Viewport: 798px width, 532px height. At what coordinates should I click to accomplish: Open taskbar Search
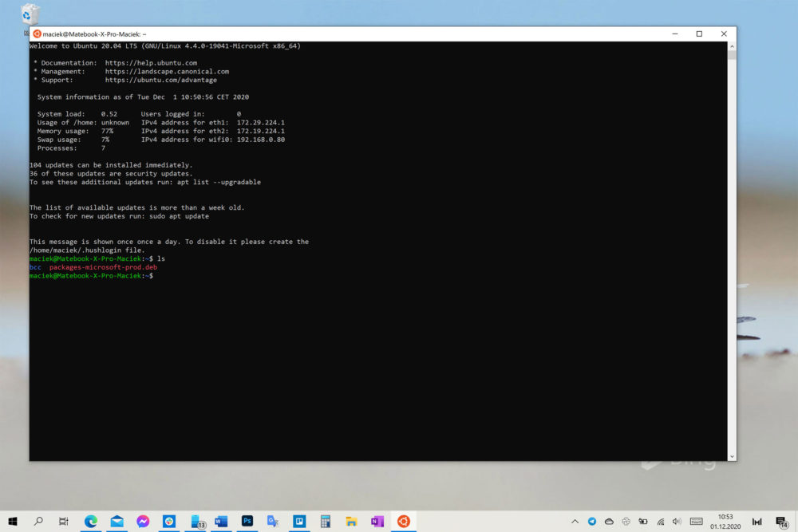pos(38,522)
